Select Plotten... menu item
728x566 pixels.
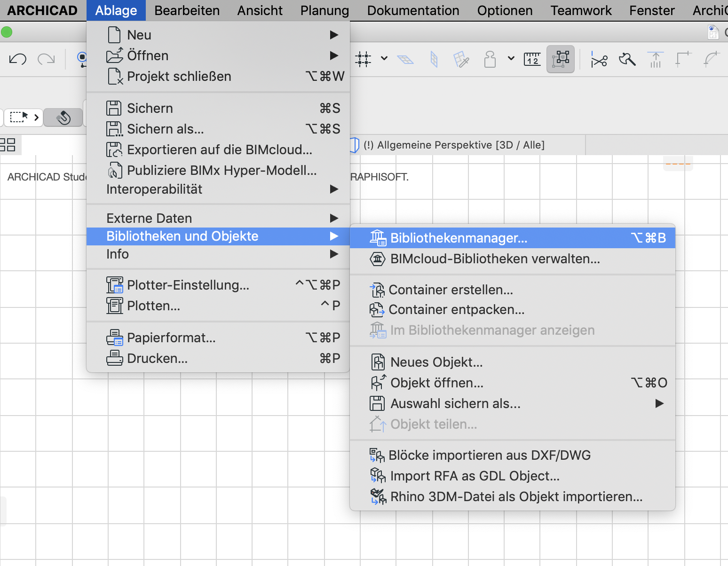[x=218, y=306]
